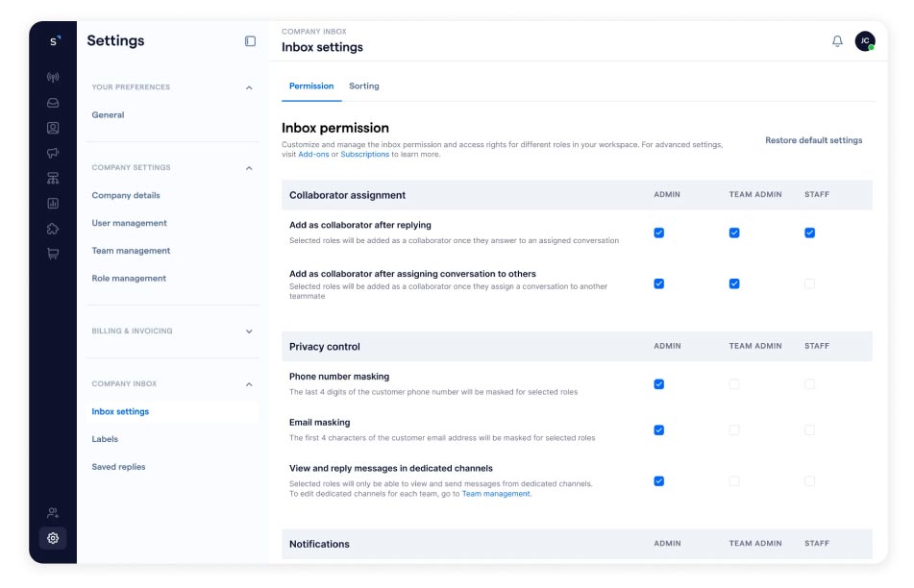The width and height of the screenshot is (914, 588).
Task: Uncheck Staff for Add as collaborator after replying
Action: click(809, 233)
